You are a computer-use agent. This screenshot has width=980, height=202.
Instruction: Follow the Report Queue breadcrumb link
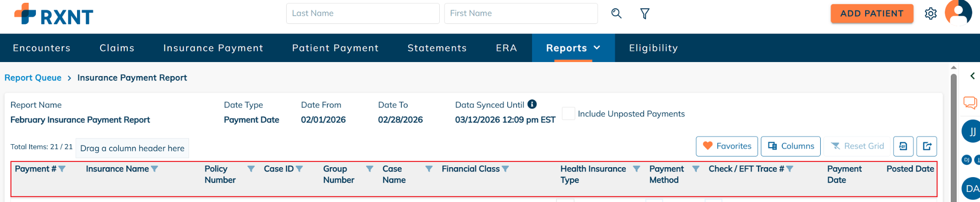(33, 78)
